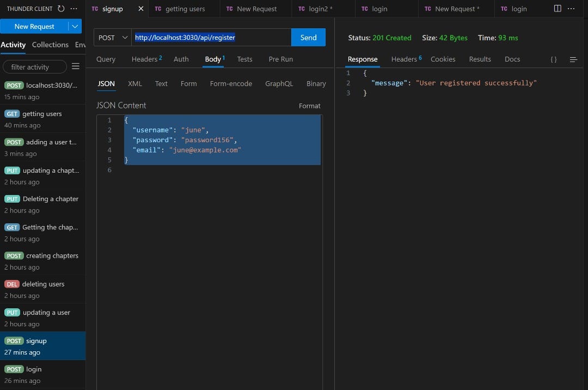588x390 pixels.
Task: Open the New Request dropdown chevron
Action: 75,26
